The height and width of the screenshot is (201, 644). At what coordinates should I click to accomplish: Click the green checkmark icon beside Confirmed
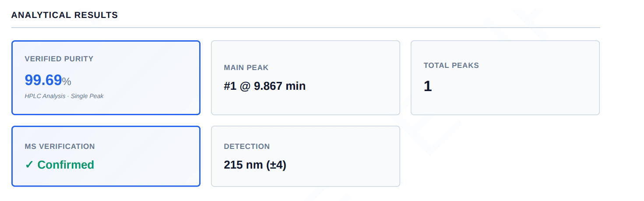click(x=29, y=165)
